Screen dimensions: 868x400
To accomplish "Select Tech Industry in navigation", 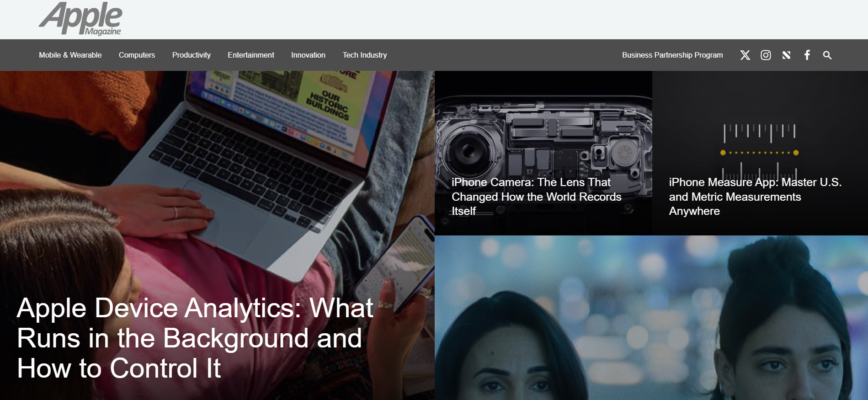I will coord(365,55).
